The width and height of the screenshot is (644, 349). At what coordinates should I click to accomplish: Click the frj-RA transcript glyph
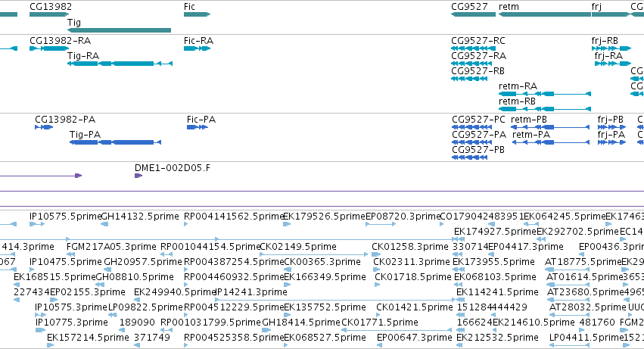click(613, 64)
